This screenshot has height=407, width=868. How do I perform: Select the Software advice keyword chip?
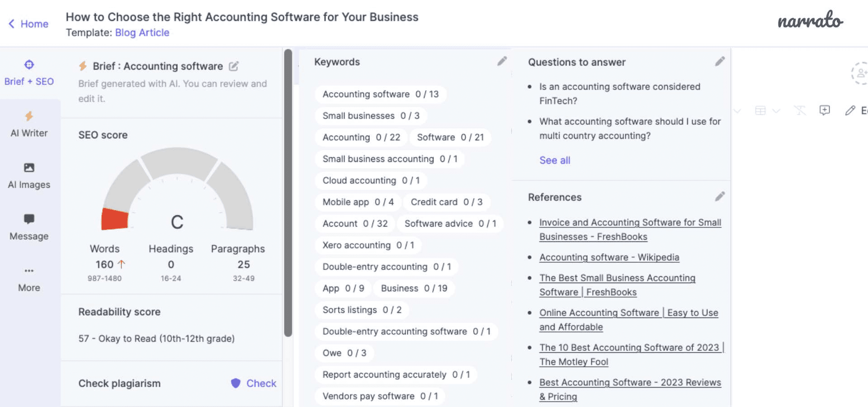(450, 224)
